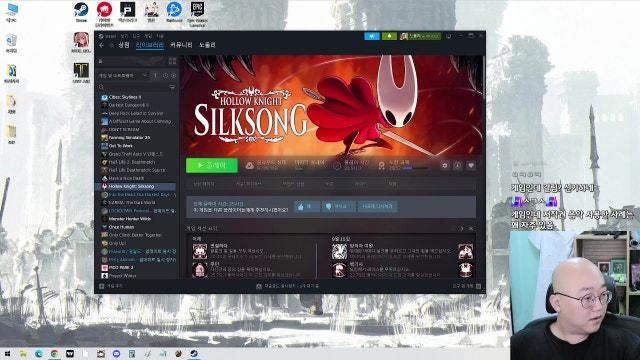Viewport: 640px width, 360px height.
Task: Go back with the Steam navigation arrow
Action: click(x=102, y=45)
